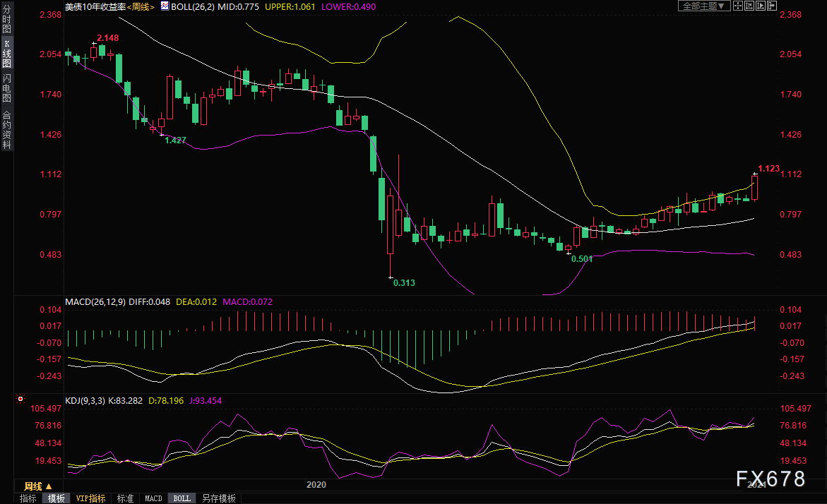Click the UPPER:1.061 value label

pyautogui.click(x=290, y=7)
